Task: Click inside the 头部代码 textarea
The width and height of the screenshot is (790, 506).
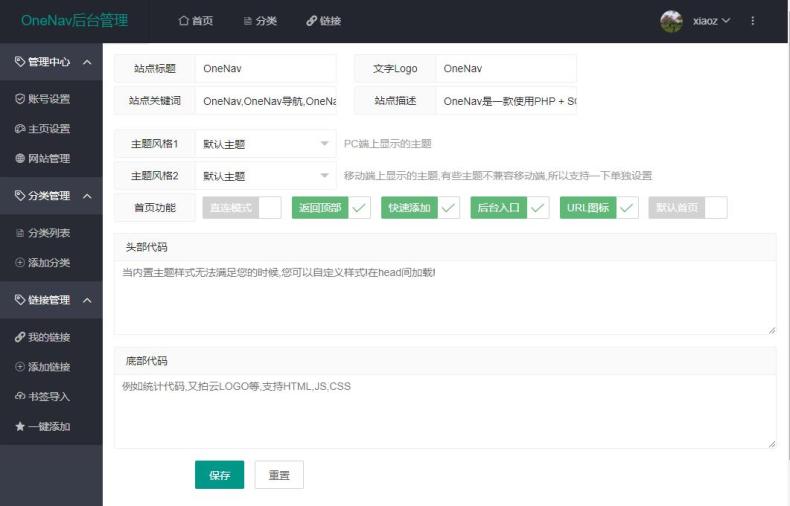Action: coord(445,297)
